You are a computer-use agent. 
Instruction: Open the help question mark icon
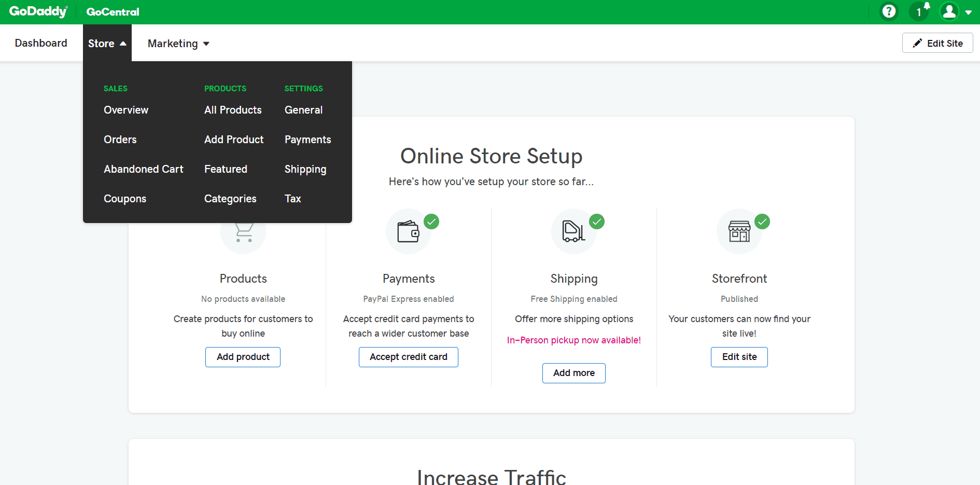tap(889, 11)
